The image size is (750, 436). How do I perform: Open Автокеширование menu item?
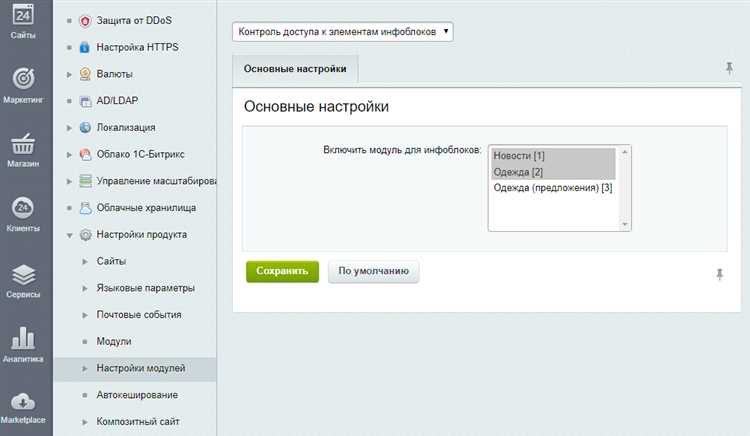(137, 395)
